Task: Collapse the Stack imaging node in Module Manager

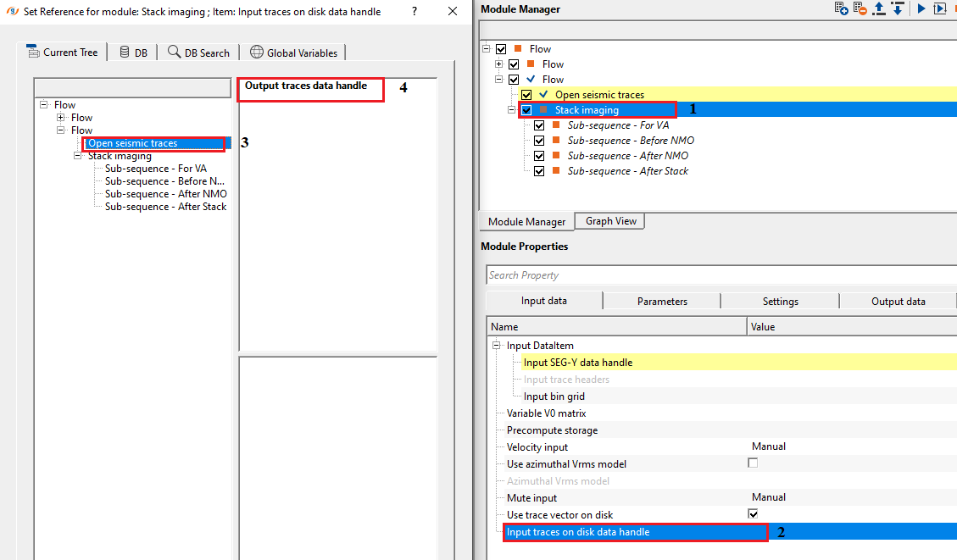Action: pos(512,110)
